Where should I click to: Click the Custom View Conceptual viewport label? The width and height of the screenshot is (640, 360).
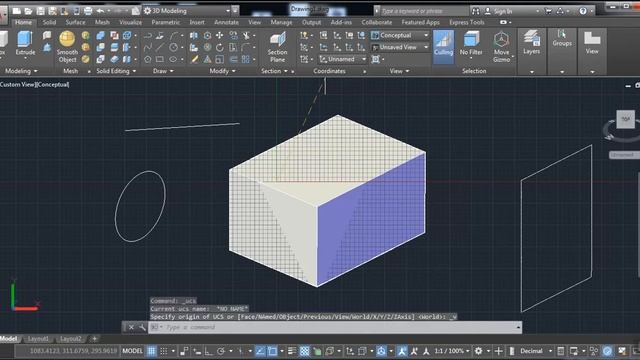click(35, 84)
